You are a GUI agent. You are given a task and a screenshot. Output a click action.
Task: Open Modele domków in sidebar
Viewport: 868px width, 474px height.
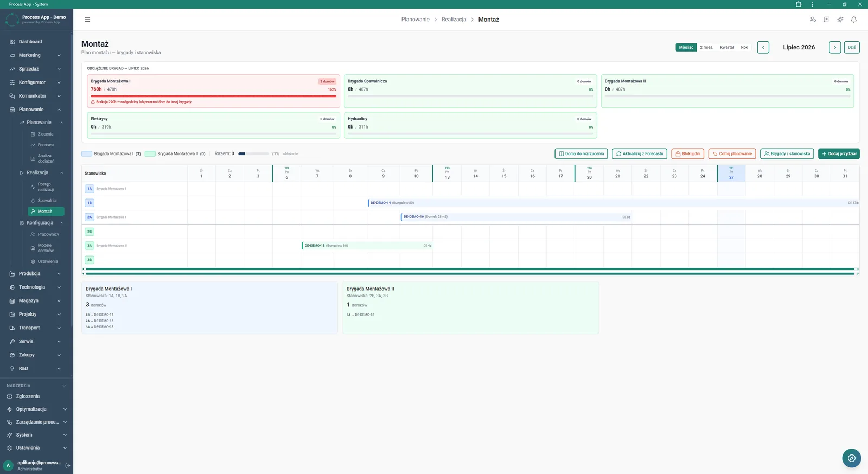pos(46,248)
